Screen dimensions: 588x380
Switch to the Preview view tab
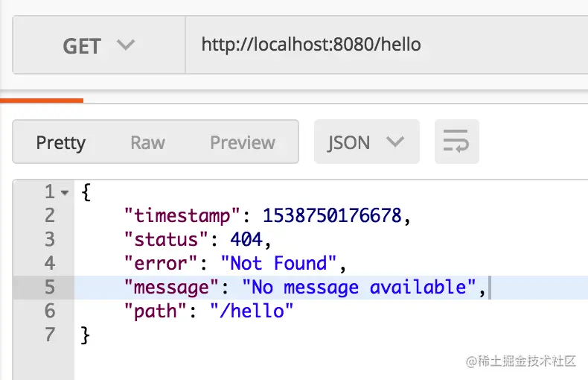pos(243,143)
